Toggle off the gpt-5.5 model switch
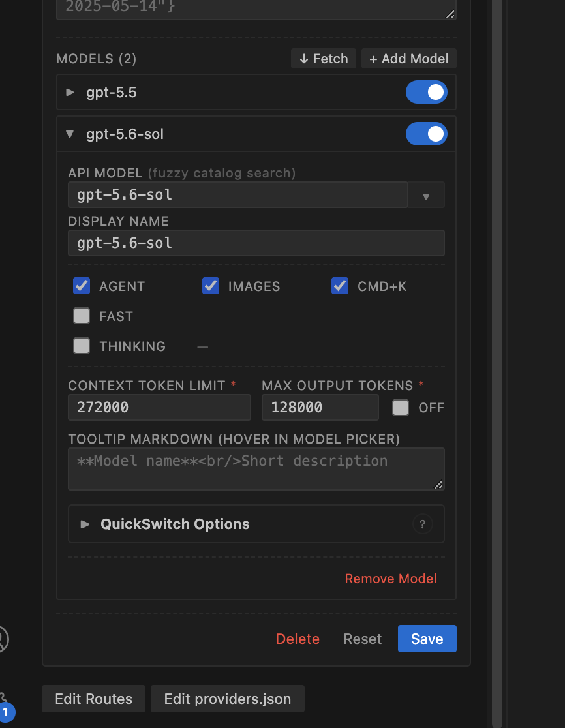This screenshot has width=565, height=728. [426, 93]
